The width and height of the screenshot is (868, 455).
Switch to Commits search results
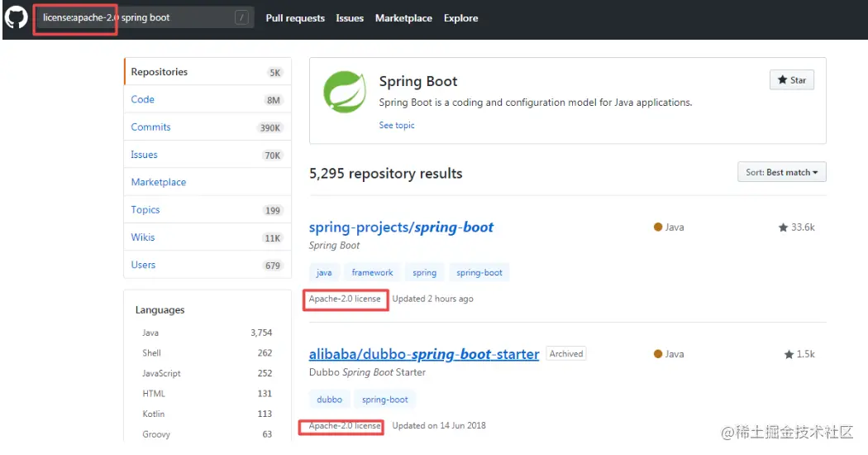(x=150, y=127)
